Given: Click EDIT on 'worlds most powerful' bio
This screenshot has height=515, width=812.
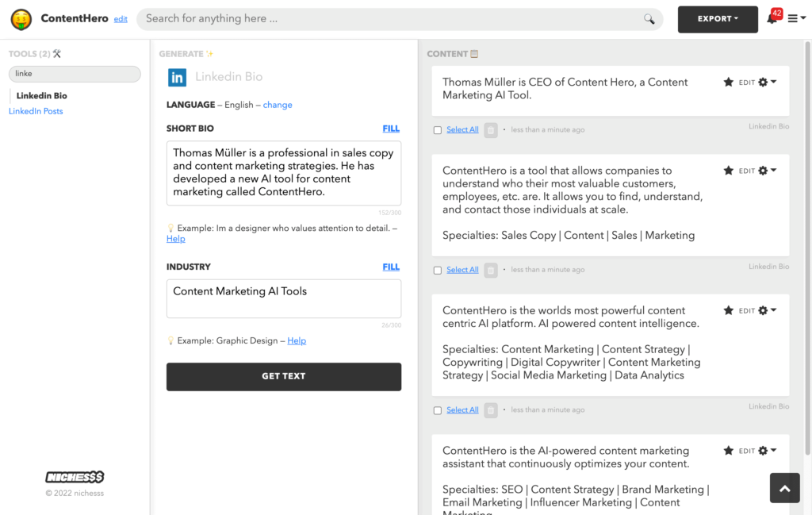Looking at the screenshot, I should click(x=746, y=311).
